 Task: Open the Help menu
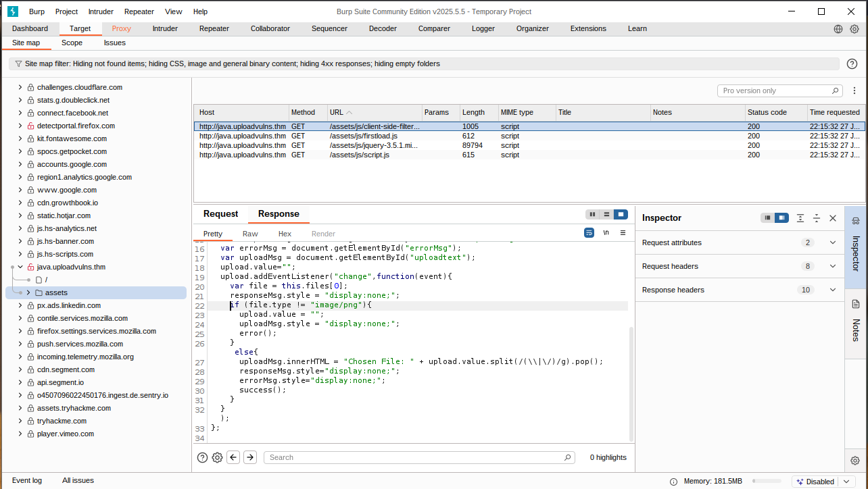click(x=200, y=11)
